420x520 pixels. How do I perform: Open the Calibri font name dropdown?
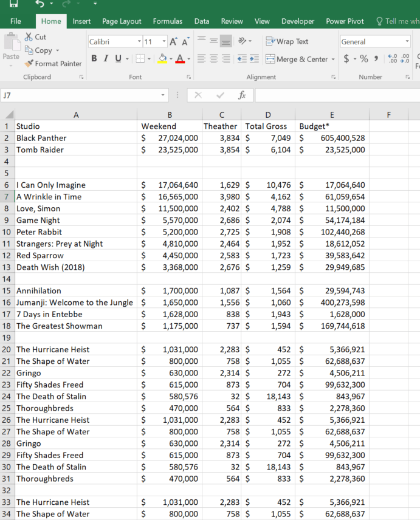click(139, 41)
